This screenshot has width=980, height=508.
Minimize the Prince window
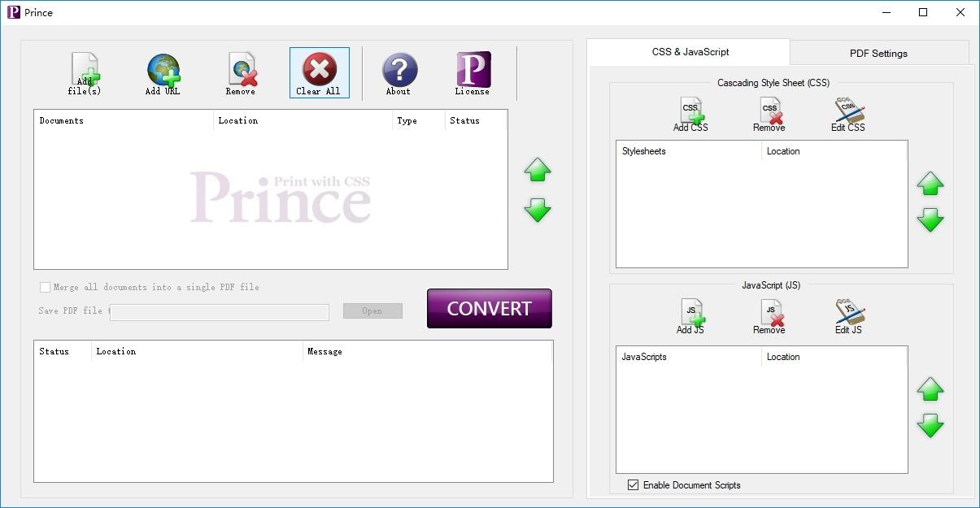point(886,12)
